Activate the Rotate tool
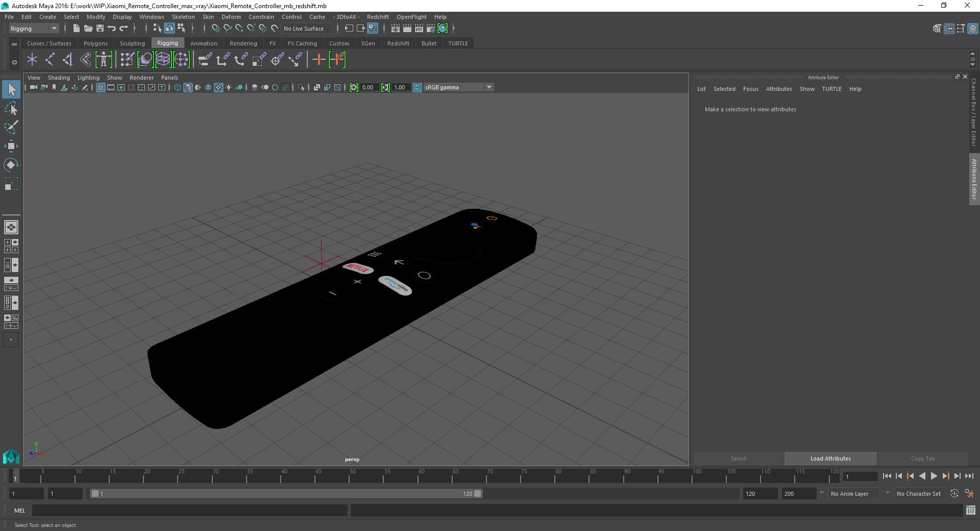Viewport: 980px width, 531px height. 11,165
